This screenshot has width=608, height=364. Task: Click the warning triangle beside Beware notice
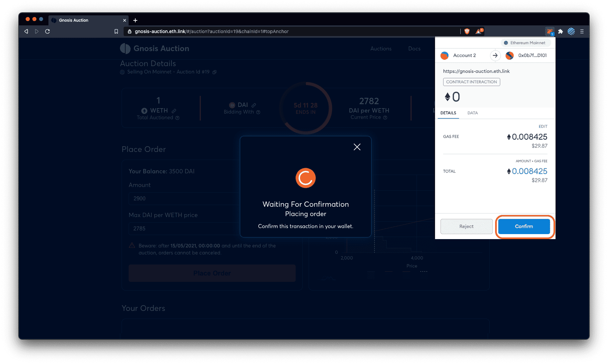click(x=132, y=245)
